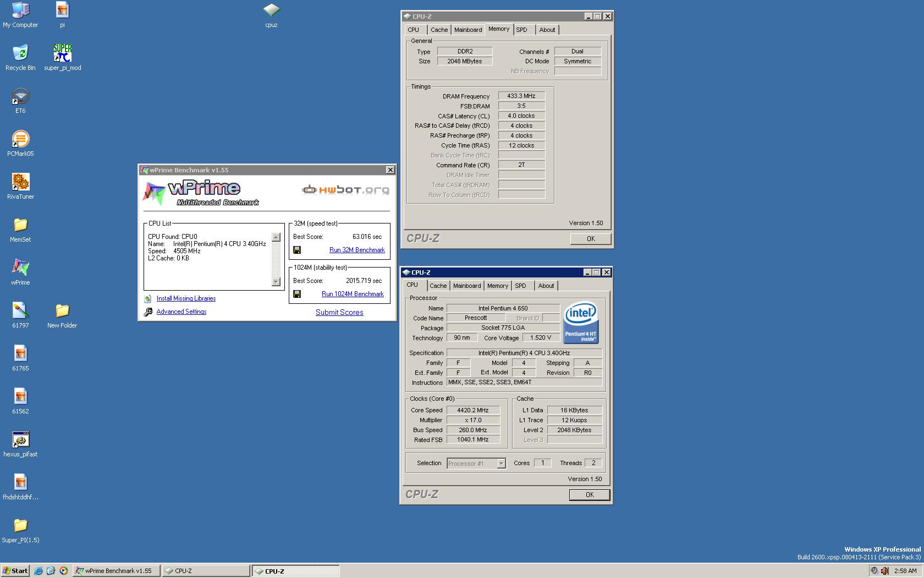This screenshot has height=578, width=924.
Task: Click OK in the Memory CPU-Z window
Action: click(x=591, y=239)
